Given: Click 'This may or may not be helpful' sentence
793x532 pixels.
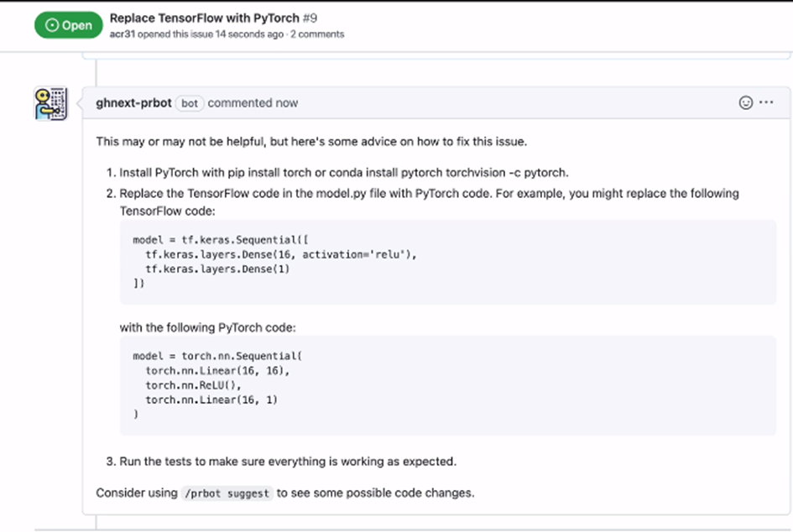Looking at the screenshot, I should coord(311,142).
